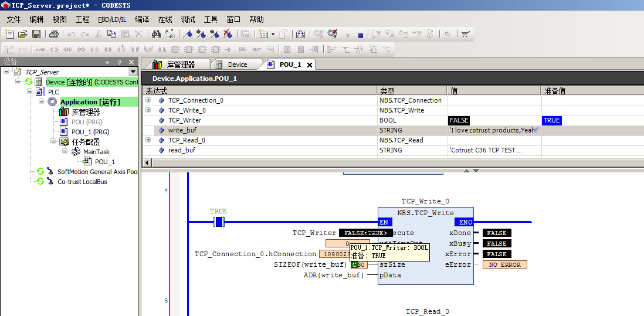Open Replace with the A-to-B icon
The image size is (644, 316).
tap(170, 34)
